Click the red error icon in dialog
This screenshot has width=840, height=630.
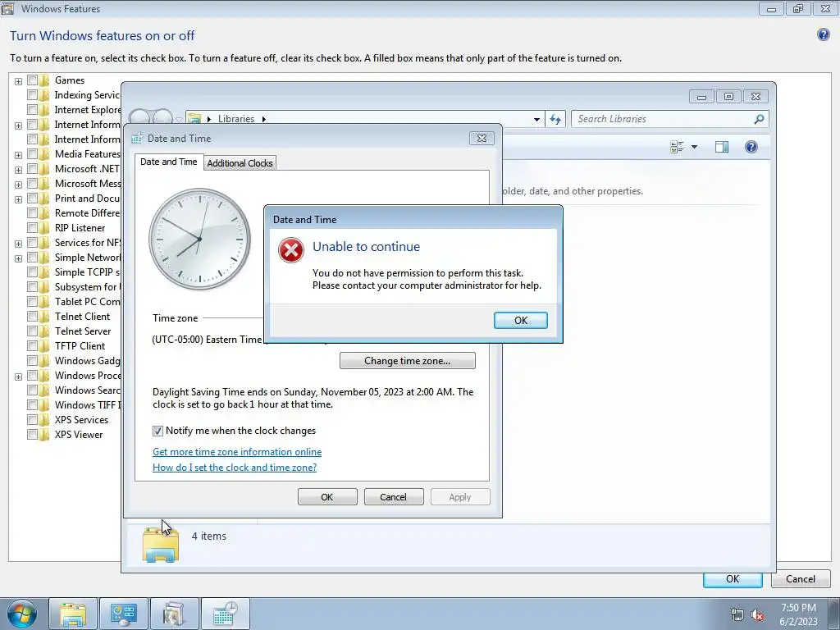[291, 250]
